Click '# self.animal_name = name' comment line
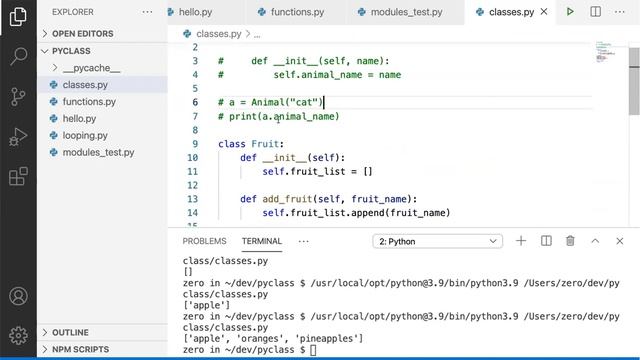Screen dimensions: 640x360 click(x=309, y=75)
